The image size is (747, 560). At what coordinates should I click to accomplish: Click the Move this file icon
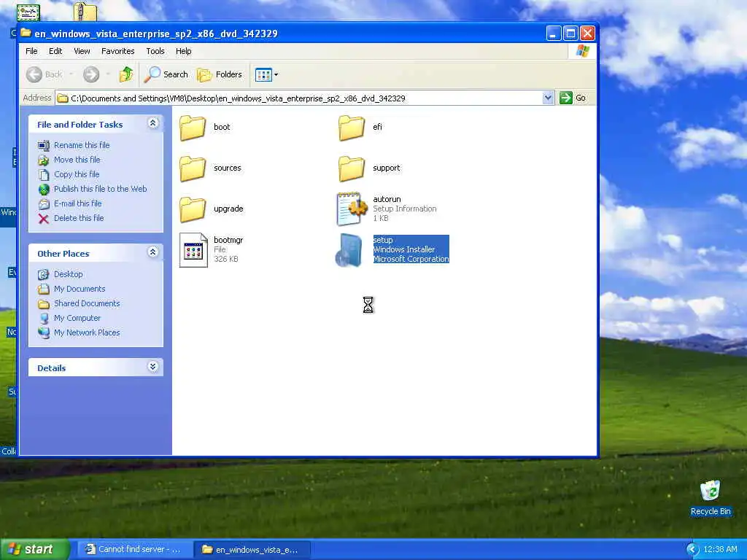43,160
